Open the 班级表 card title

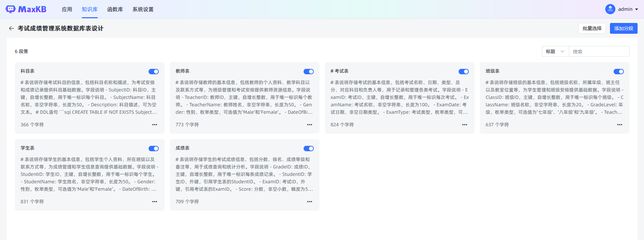coord(493,71)
